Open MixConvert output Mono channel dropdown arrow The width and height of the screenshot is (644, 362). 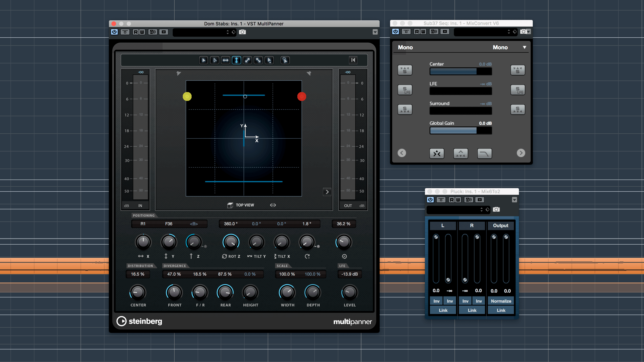coord(524,47)
